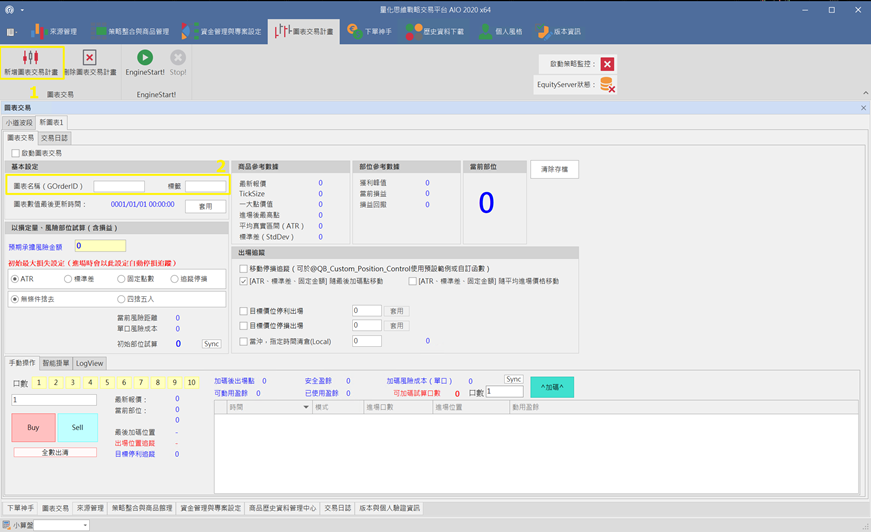The height and width of the screenshot is (532, 871).
Task: Open the 歷史資料下載 ribbon tab
Action: [435, 31]
